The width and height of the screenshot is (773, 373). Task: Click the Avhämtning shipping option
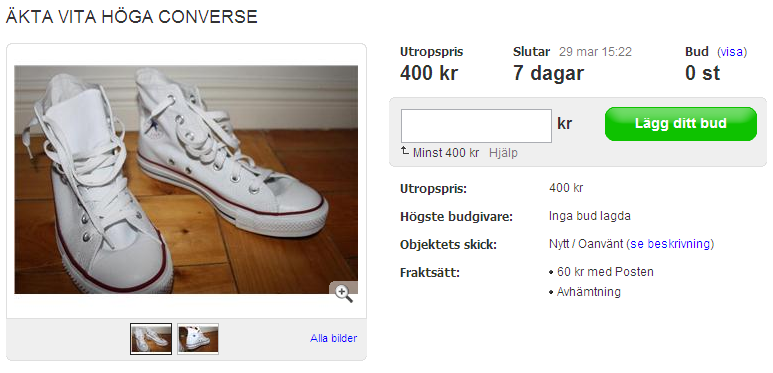point(589,292)
